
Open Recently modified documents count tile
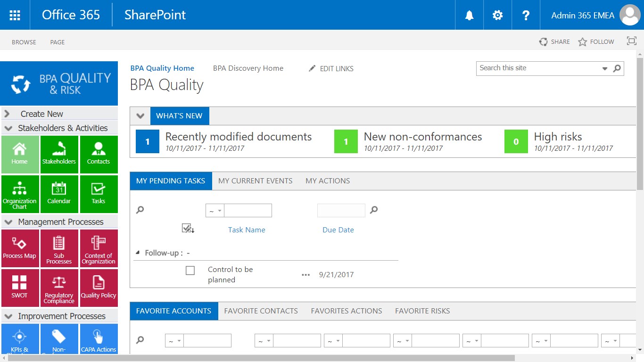(x=148, y=142)
